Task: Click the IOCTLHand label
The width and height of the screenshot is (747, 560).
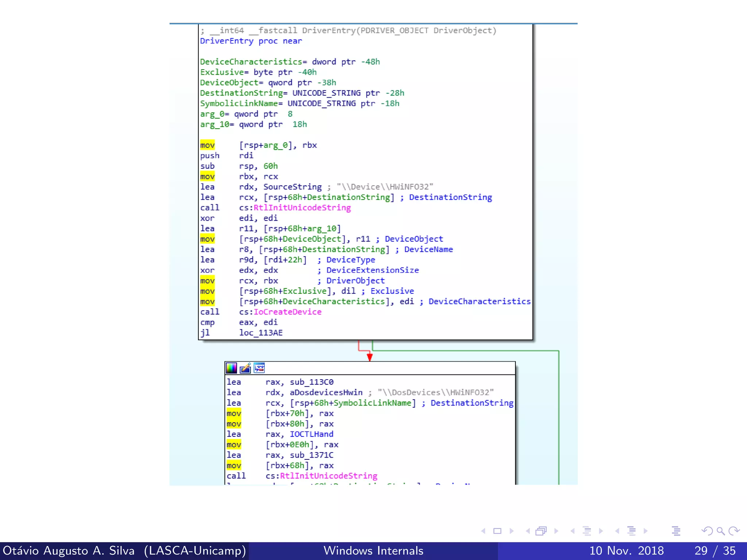Action: click(x=311, y=434)
